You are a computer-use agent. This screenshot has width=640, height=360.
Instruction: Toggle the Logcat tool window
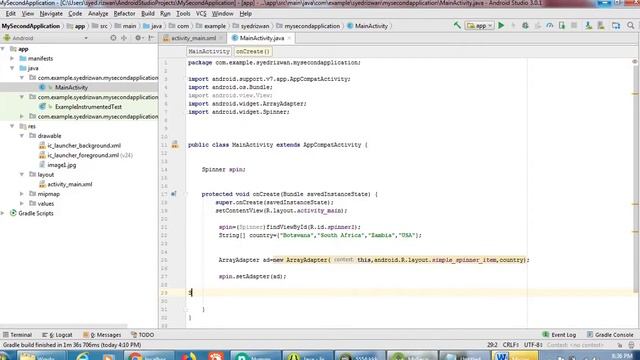(x=58, y=335)
